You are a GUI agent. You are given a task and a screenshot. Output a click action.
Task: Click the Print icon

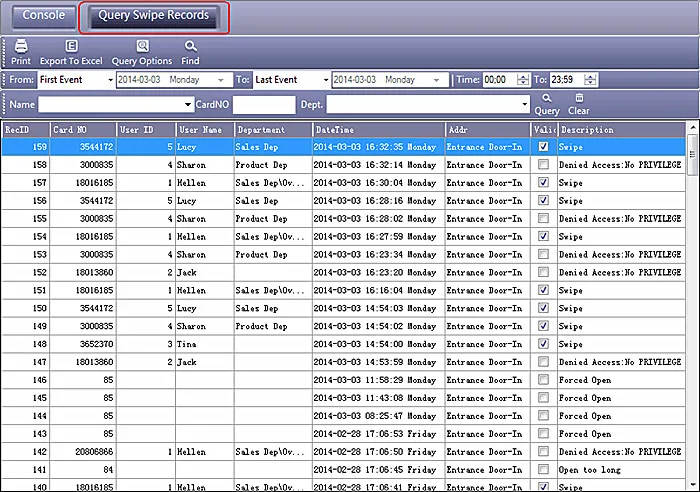(x=21, y=46)
